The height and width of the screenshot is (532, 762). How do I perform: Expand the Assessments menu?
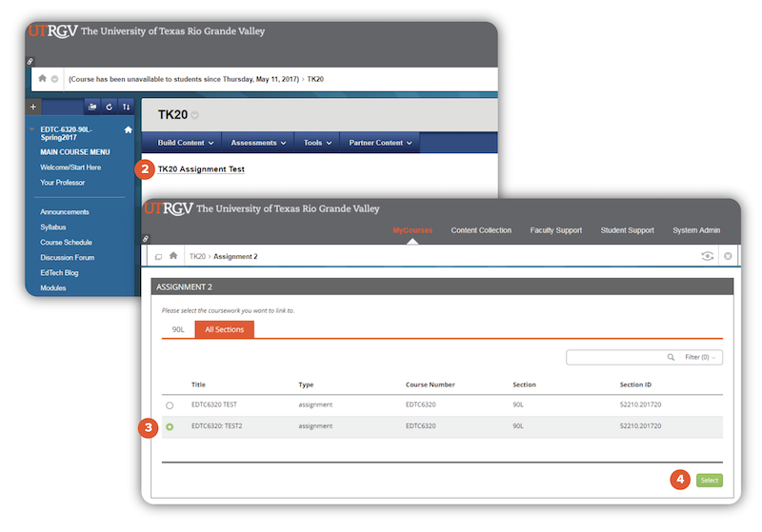[x=258, y=143]
